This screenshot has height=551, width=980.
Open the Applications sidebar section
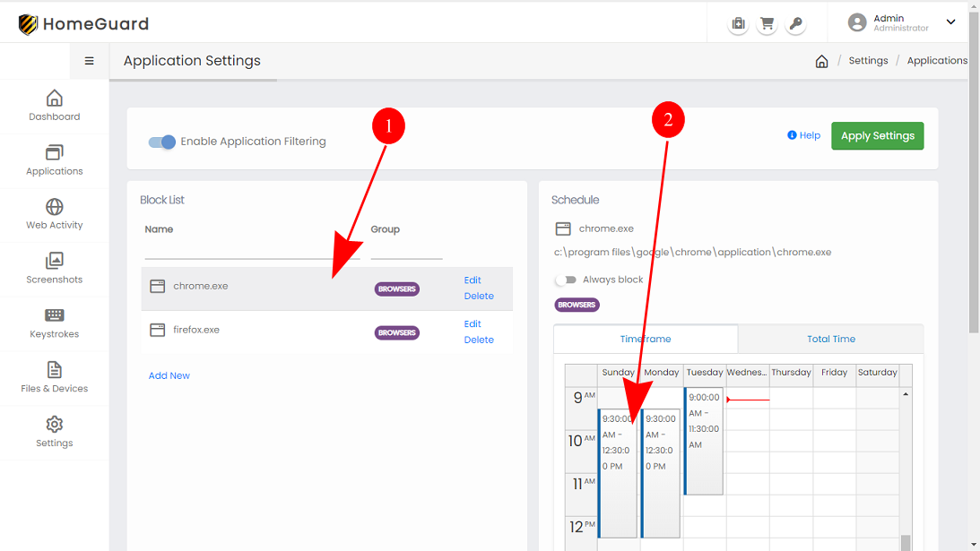(55, 160)
